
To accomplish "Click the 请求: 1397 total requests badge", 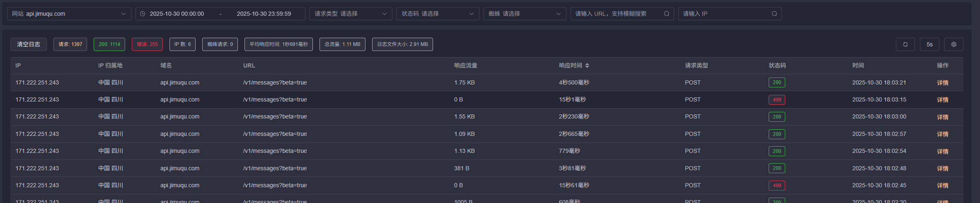I will pos(70,44).
